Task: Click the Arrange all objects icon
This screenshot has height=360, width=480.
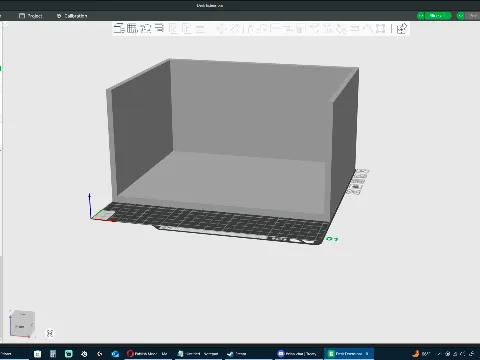Action: pos(159,28)
